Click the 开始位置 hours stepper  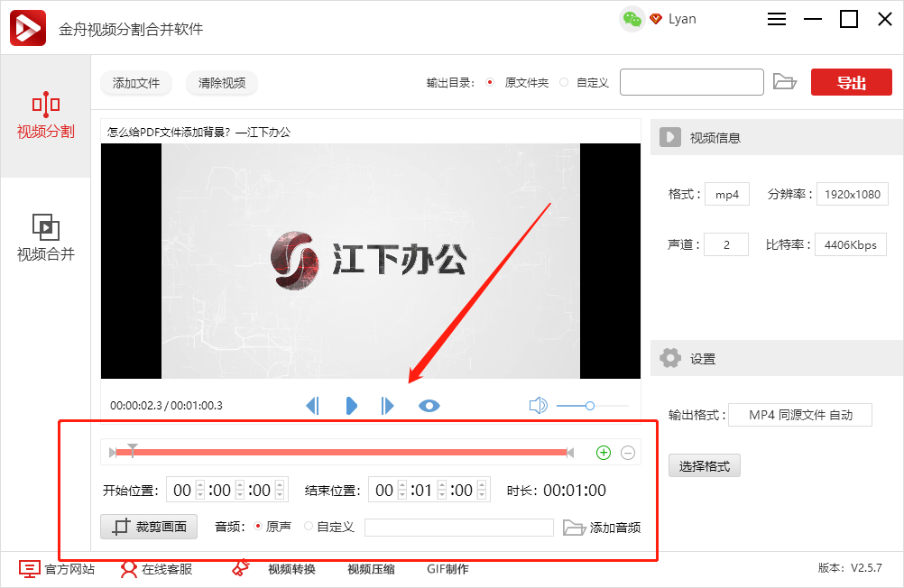tap(200, 490)
